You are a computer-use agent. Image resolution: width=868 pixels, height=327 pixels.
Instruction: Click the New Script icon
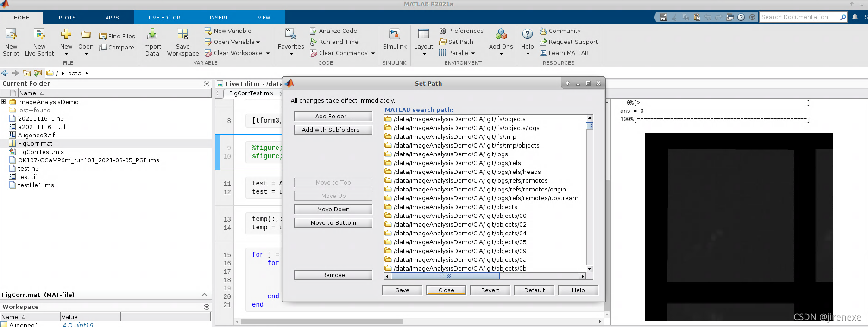tap(11, 34)
